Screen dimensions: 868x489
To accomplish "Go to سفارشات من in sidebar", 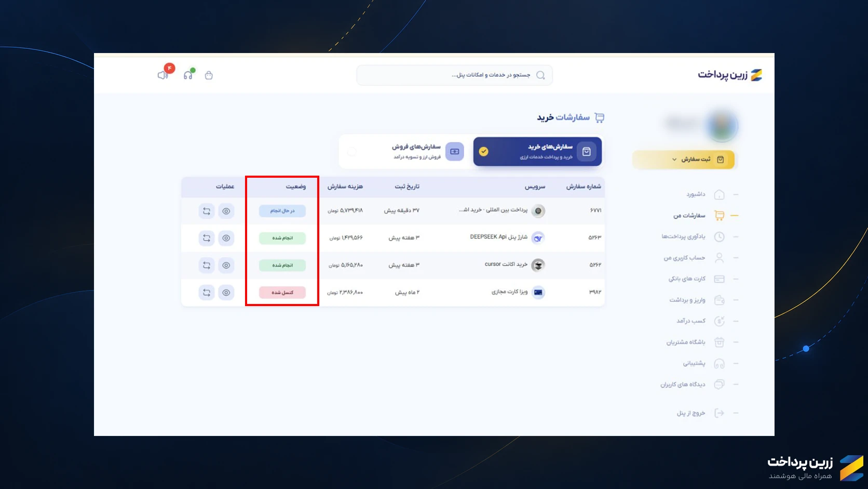I will (x=689, y=216).
